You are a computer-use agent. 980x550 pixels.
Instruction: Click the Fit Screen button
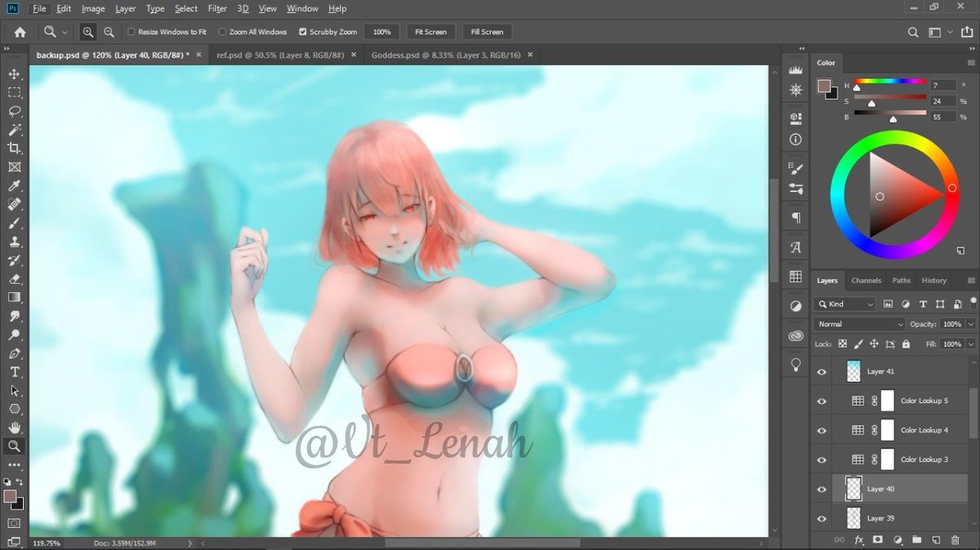[x=430, y=32]
